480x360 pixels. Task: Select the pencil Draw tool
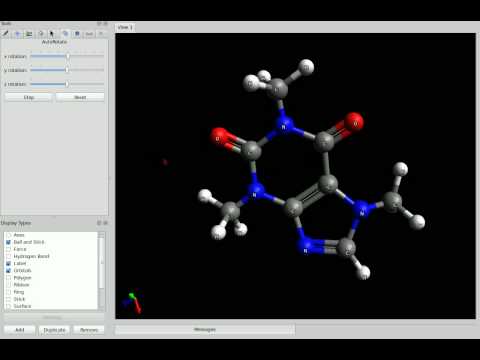(6, 34)
